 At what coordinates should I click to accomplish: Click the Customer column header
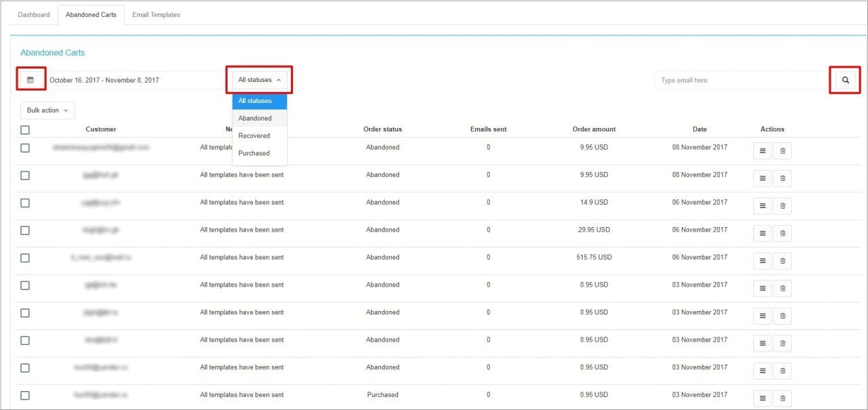pyautogui.click(x=101, y=129)
